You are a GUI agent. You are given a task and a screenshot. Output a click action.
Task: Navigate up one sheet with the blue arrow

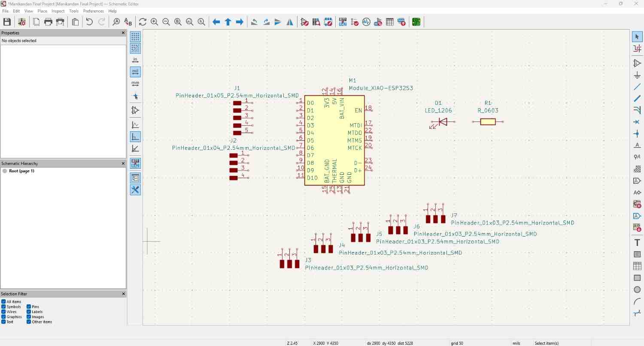[228, 22]
